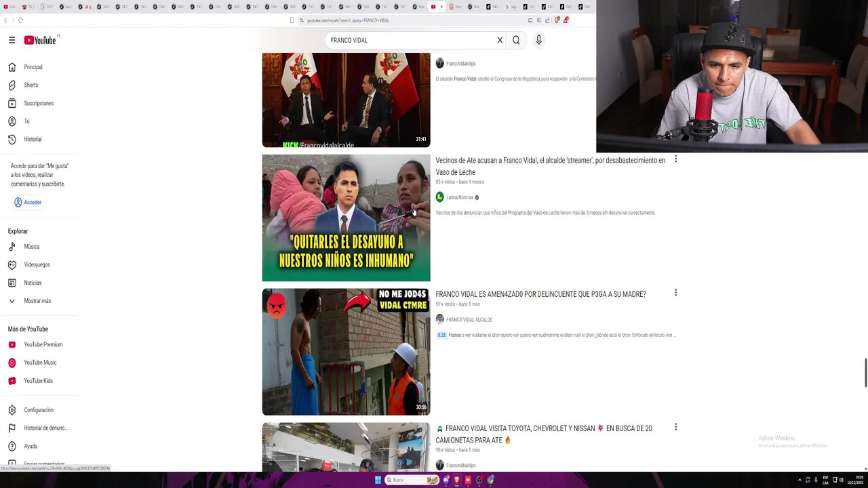Click the page vertical scrollbar thumb
868x488 pixels.
click(865, 373)
